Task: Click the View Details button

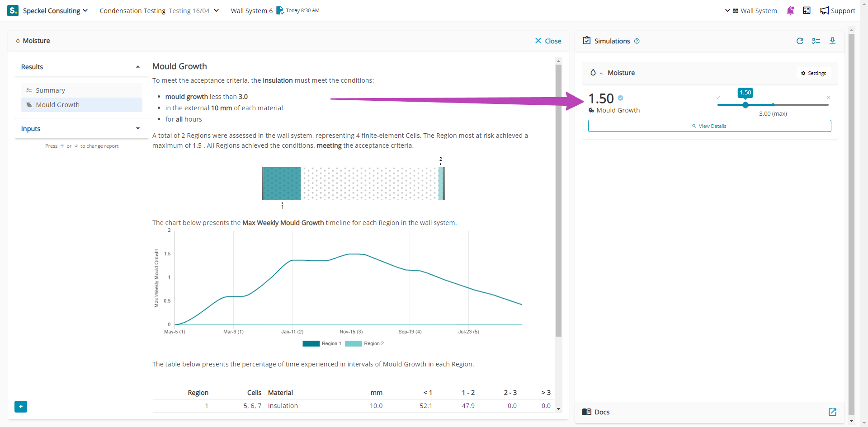Action: coord(709,126)
